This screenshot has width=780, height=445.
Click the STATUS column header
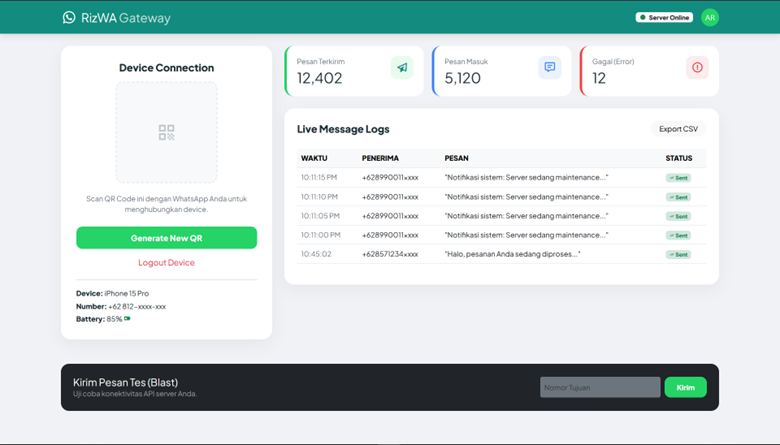point(678,158)
